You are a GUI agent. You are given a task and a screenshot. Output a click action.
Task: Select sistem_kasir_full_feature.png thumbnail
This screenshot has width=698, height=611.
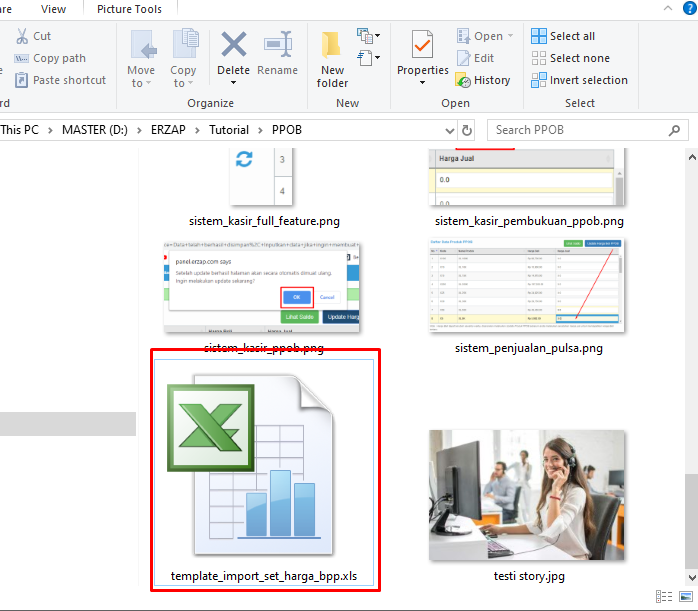point(261,177)
